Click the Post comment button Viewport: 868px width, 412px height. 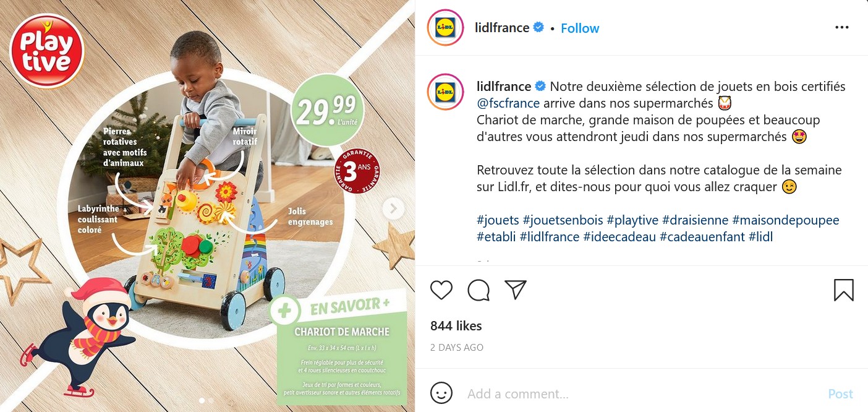840,393
